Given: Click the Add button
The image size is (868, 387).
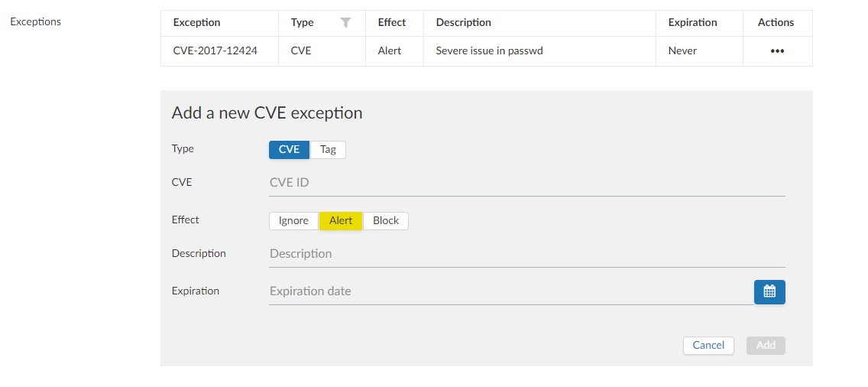Looking at the screenshot, I should pos(766,346).
